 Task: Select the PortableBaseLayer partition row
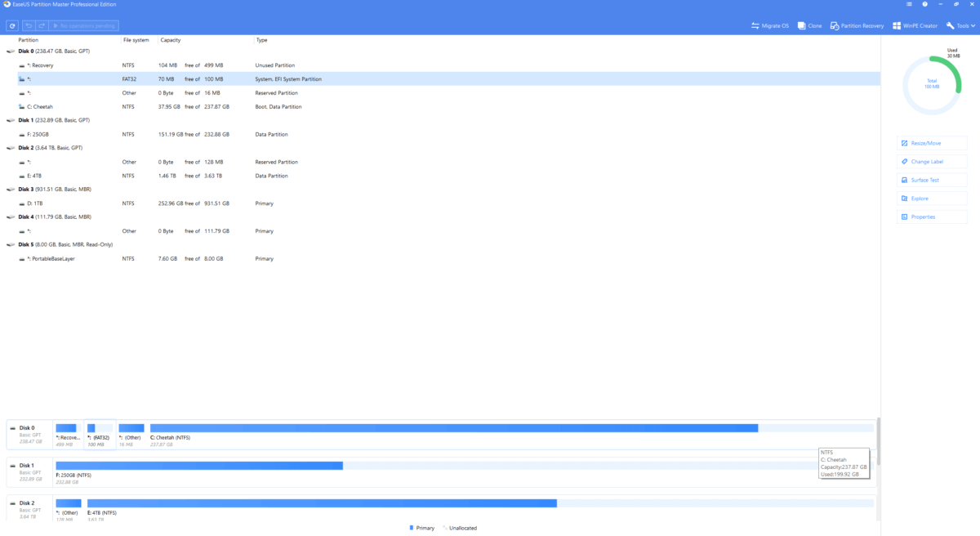[x=442, y=258]
